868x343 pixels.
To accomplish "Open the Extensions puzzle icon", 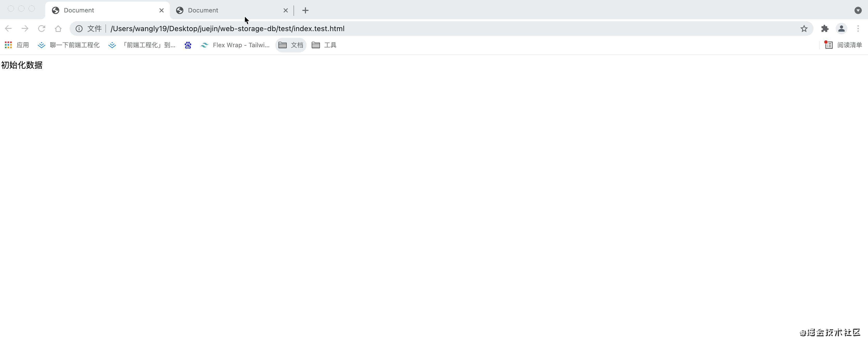I will click(825, 29).
